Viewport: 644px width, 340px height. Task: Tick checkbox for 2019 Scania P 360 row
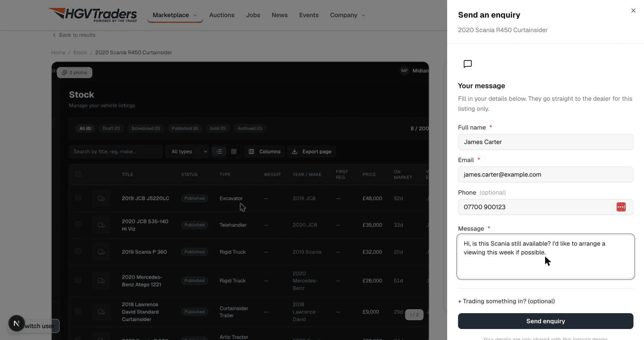[78, 251]
